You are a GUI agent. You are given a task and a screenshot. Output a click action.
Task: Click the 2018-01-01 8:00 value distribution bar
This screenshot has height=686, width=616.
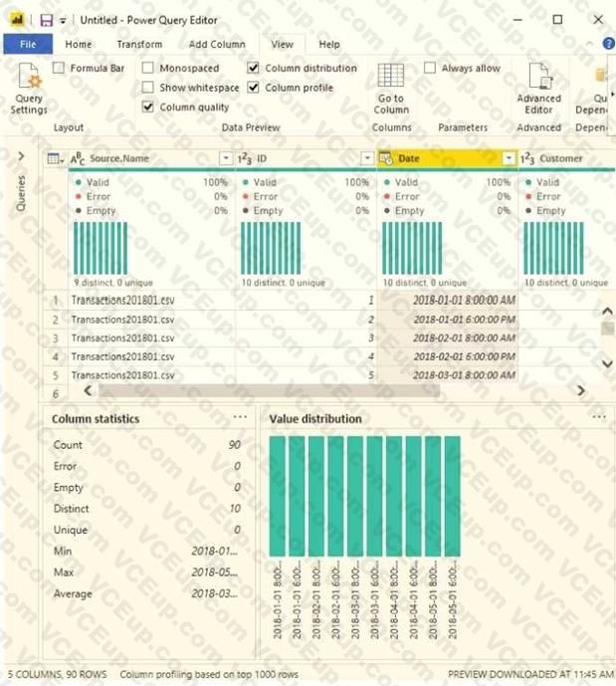[278, 496]
